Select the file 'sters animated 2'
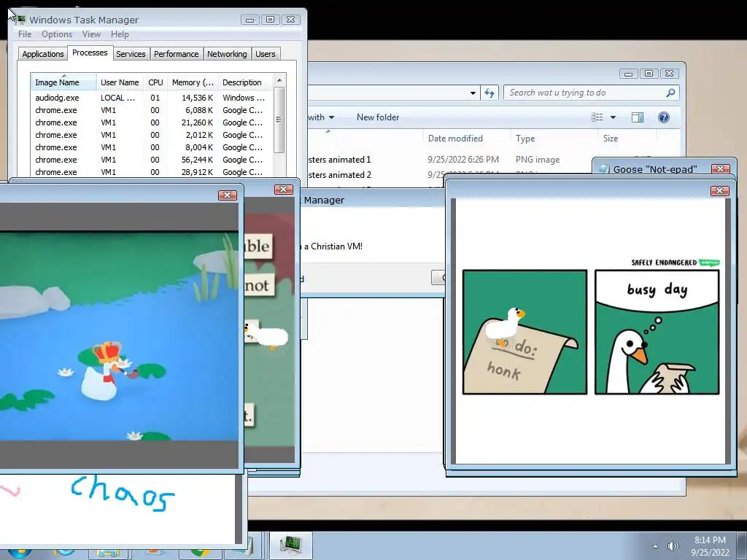Image resolution: width=747 pixels, height=560 pixels. tap(339, 175)
